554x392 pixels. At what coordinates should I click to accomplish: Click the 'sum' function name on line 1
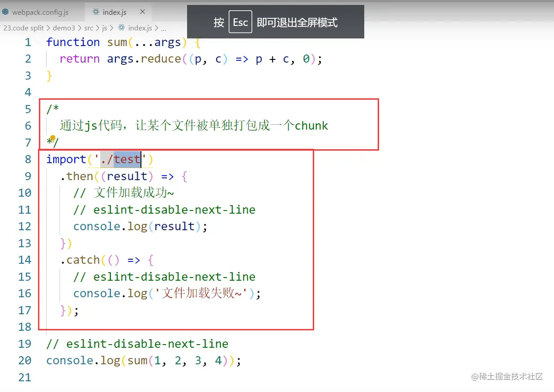(x=117, y=42)
